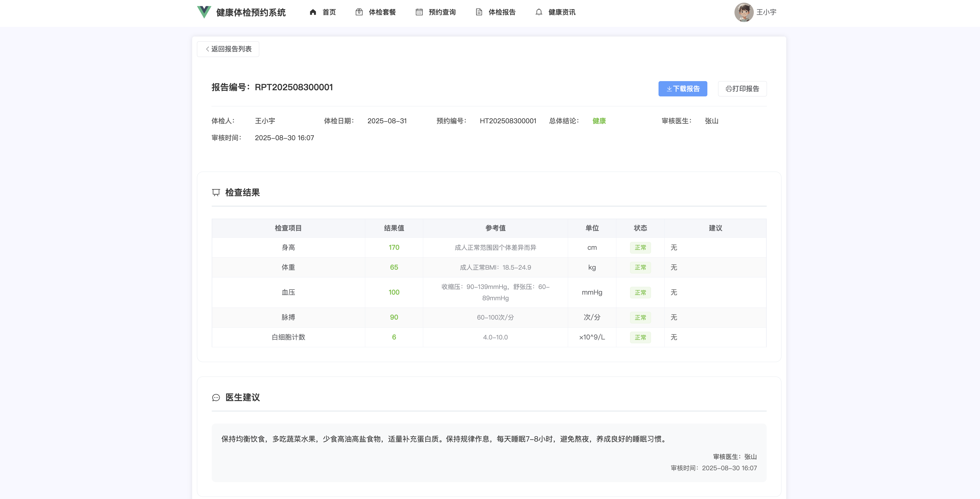Click the 王小宇 username at top right
The width and height of the screenshot is (980, 499).
tap(766, 12)
